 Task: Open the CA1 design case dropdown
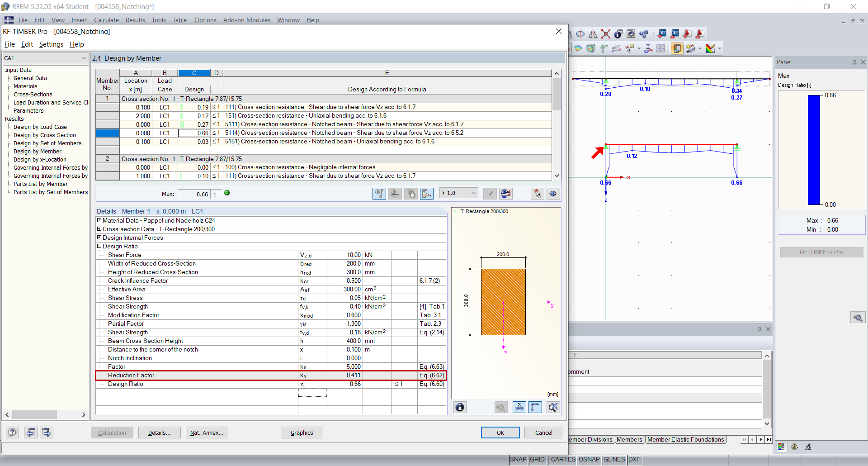[x=84, y=58]
